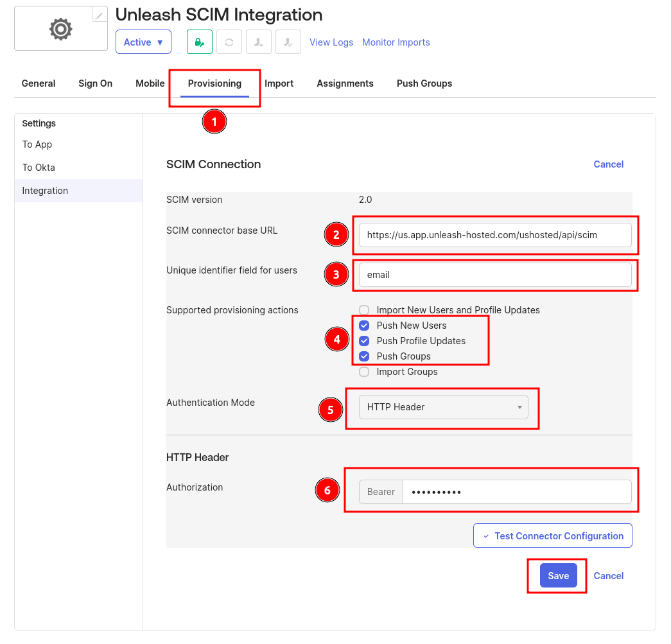The height and width of the screenshot is (644, 671).
Task: Enable Import New Users and Profile Updates
Action: (x=364, y=310)
